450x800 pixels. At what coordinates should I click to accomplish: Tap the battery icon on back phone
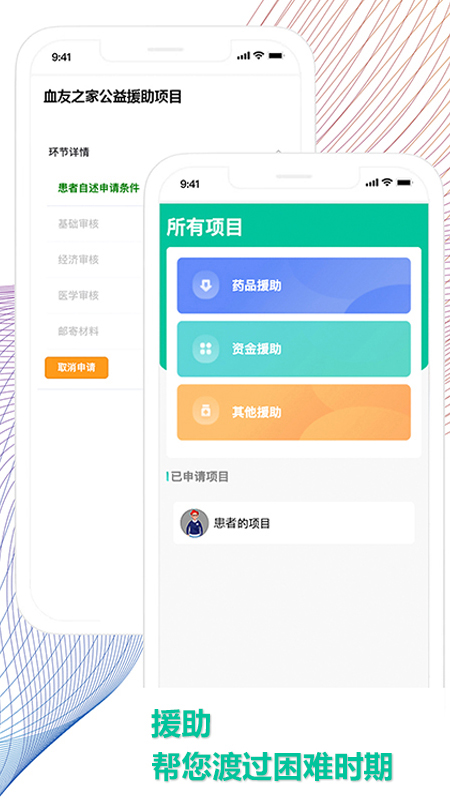click(276, 56)
